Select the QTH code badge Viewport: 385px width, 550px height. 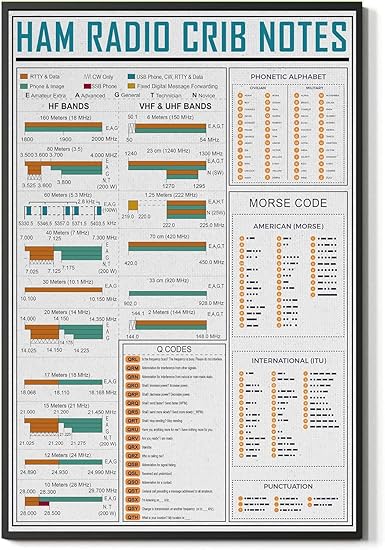[133, 517]
